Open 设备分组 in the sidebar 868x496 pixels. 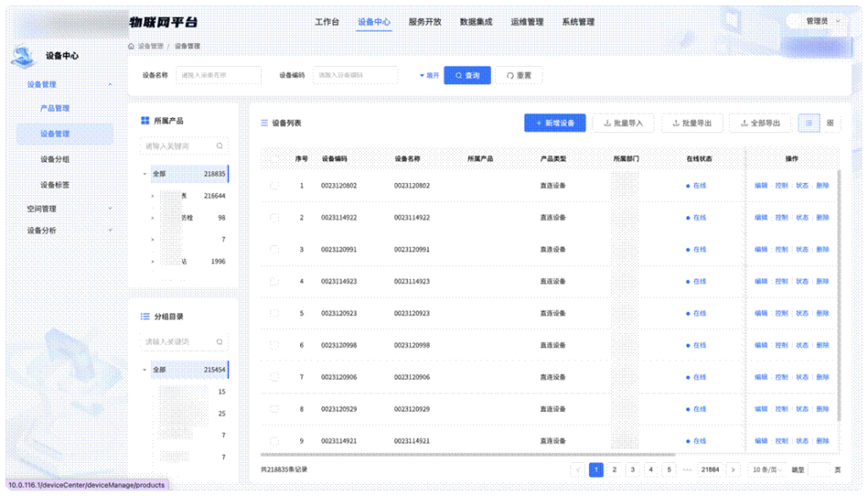click(x=55, y=159)
